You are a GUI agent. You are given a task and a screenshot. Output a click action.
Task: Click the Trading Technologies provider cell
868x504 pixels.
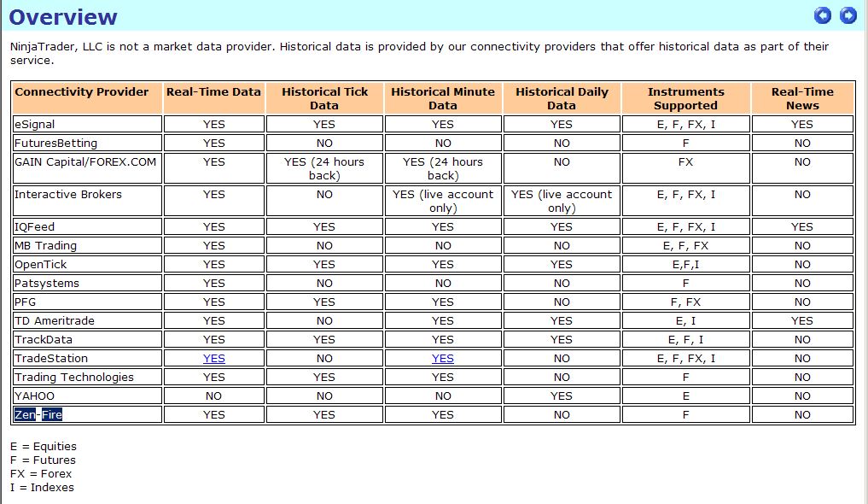87,378
